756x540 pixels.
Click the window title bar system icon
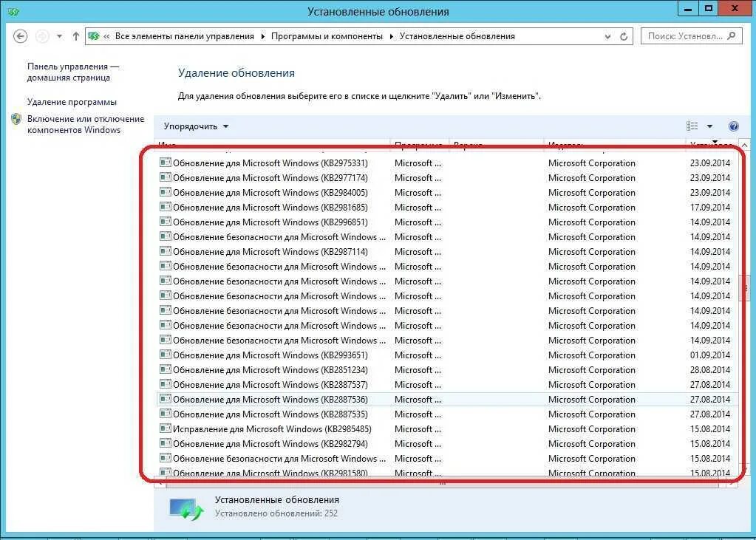(x=13, y=12)
